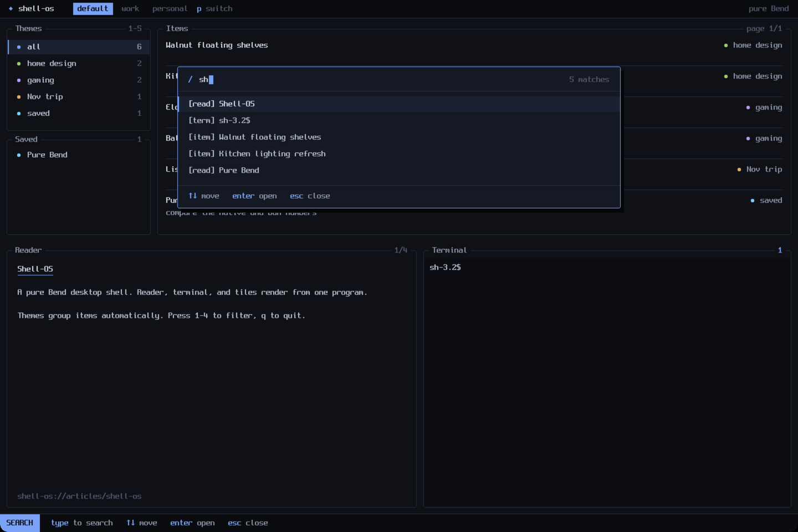Open the personal workspace tab
The width and height of the screenshot is (798, 532).
[x=170, y=9]
